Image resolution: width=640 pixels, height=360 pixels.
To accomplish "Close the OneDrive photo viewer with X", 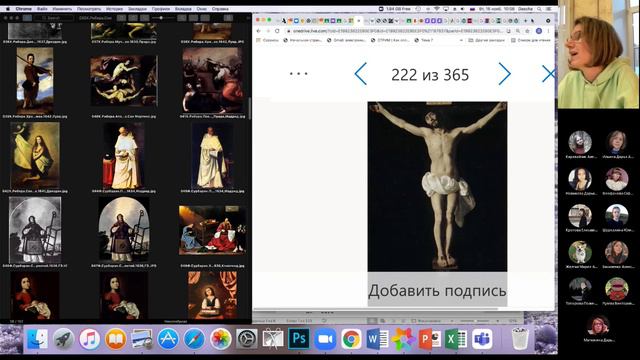I will click(549, 74).
